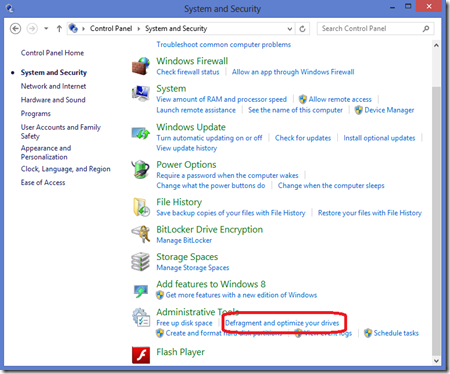The image size is (450, 374).
Task: Open Windows Firewall heading
Action: [x=192, y=61]
